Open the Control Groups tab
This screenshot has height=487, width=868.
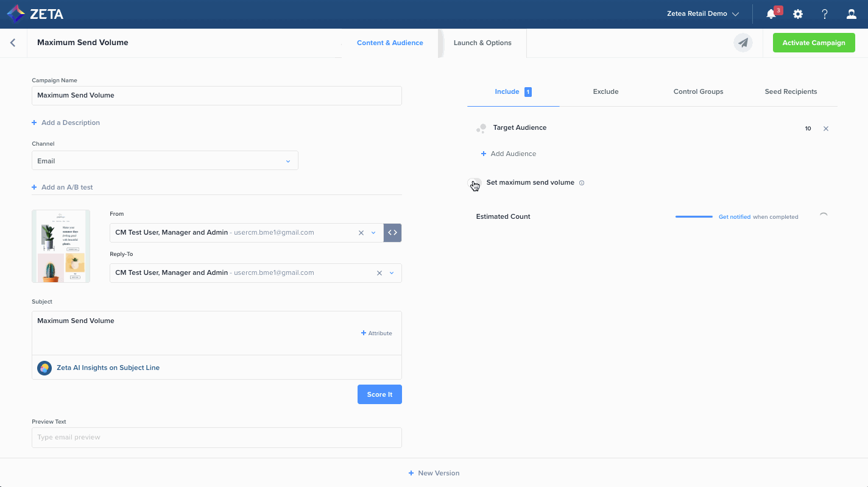[698, 91]
